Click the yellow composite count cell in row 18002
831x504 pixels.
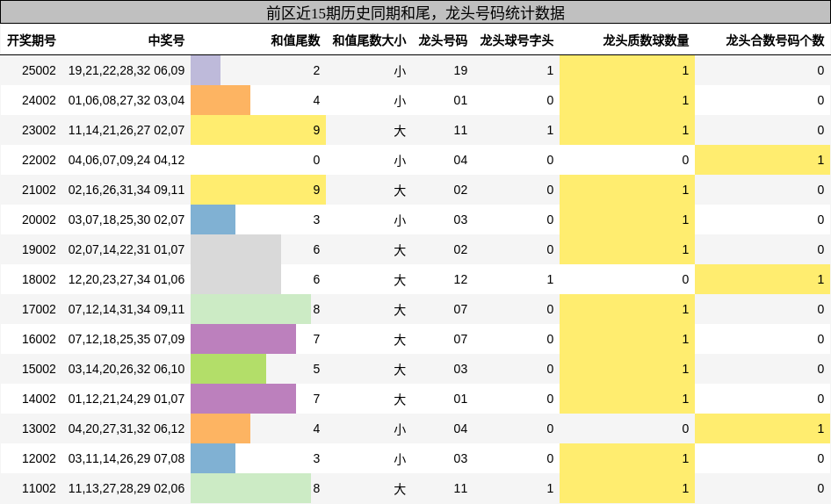(762, 279)
